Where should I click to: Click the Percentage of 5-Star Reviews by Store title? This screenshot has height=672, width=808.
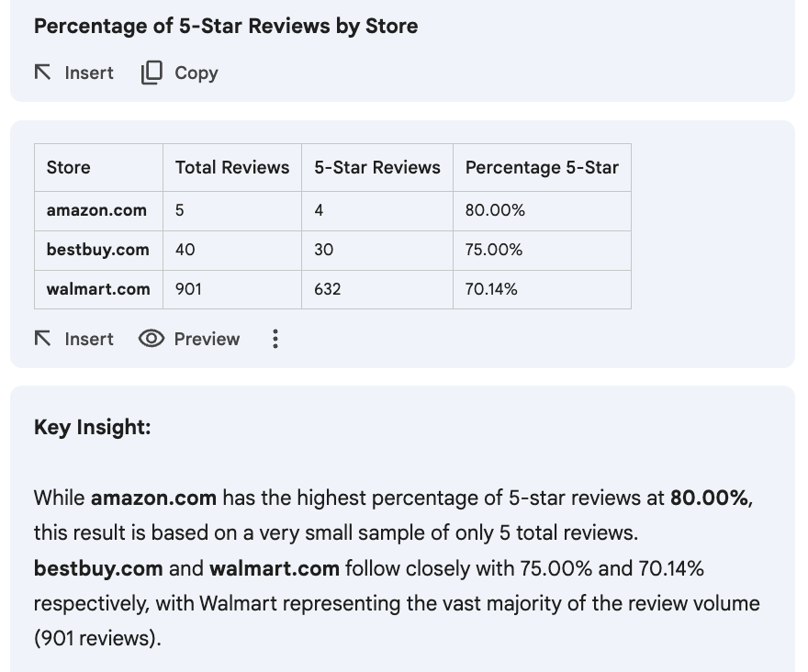(226, 26)
